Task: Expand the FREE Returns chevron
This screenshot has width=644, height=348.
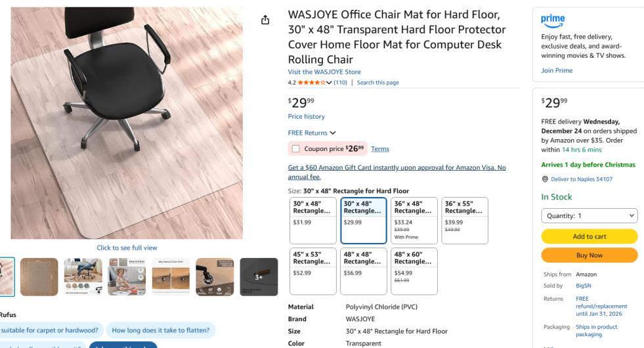Action: (x=333, y=133)
